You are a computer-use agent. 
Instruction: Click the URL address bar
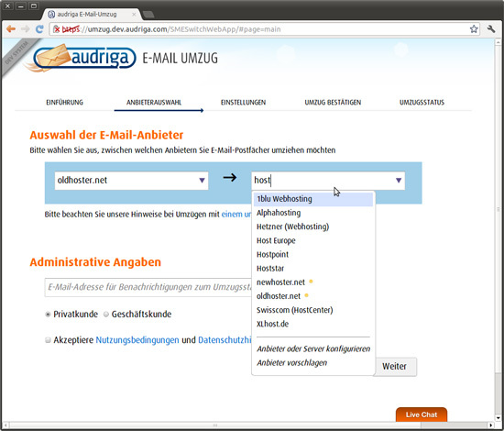tap(264, 29)
